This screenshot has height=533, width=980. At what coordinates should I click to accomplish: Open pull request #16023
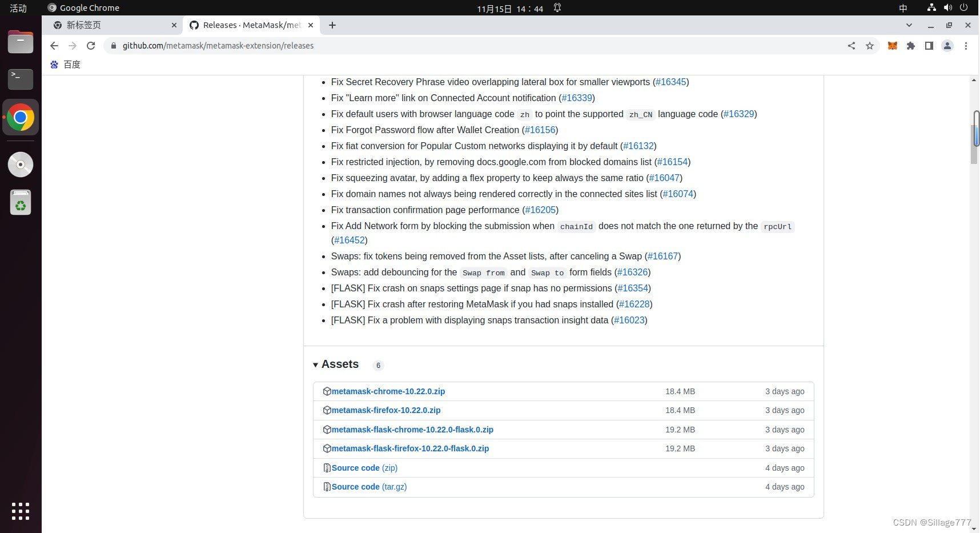(x=629, y=320)
